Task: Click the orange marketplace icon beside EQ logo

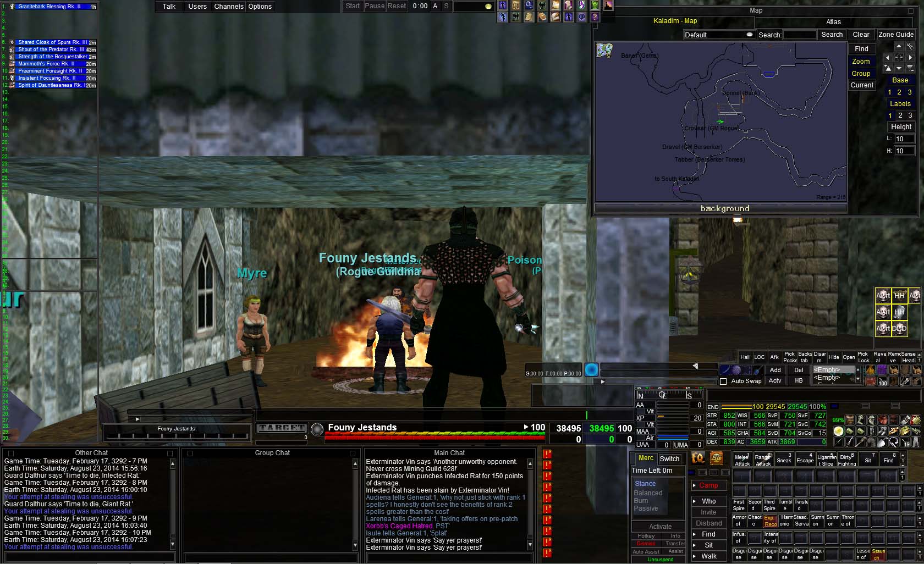Action: (716, 458)
